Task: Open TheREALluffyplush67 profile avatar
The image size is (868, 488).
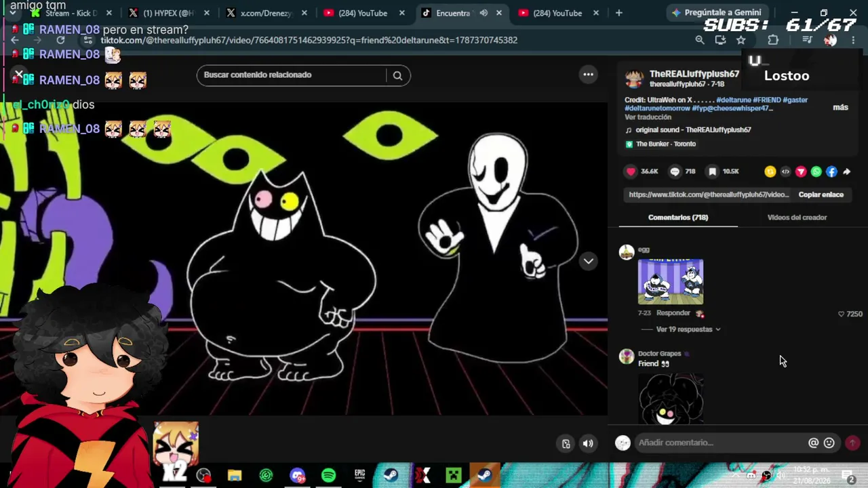Action: pyautogui.click(x=634, y=79)
